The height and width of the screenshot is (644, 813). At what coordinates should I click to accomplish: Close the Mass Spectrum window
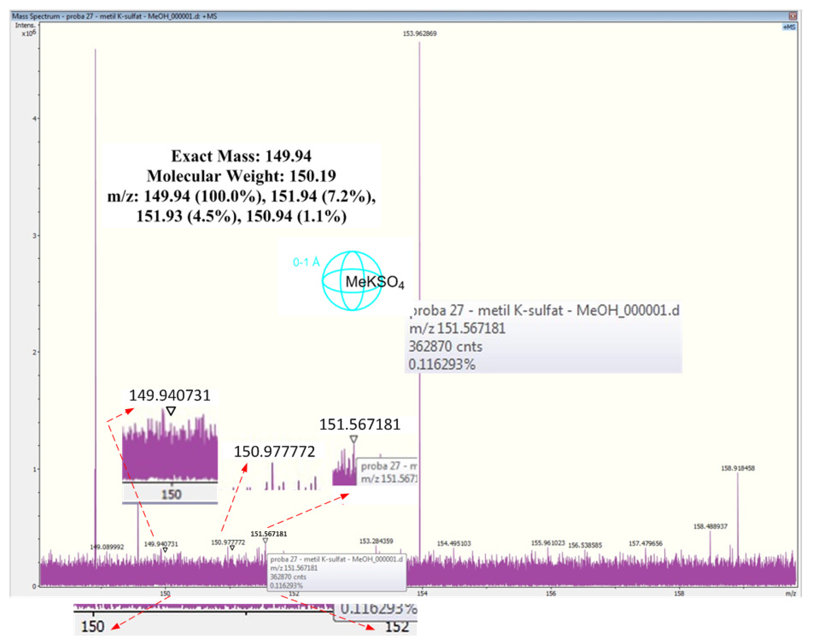(793, 16)
